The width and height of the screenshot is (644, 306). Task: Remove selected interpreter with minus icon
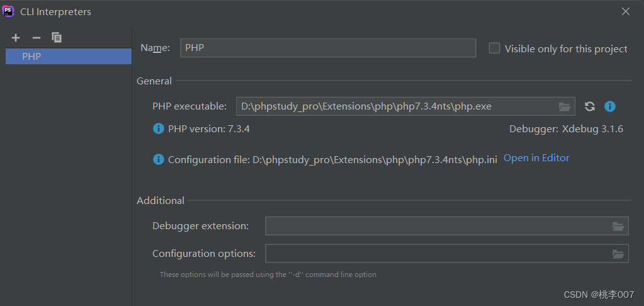37,38
